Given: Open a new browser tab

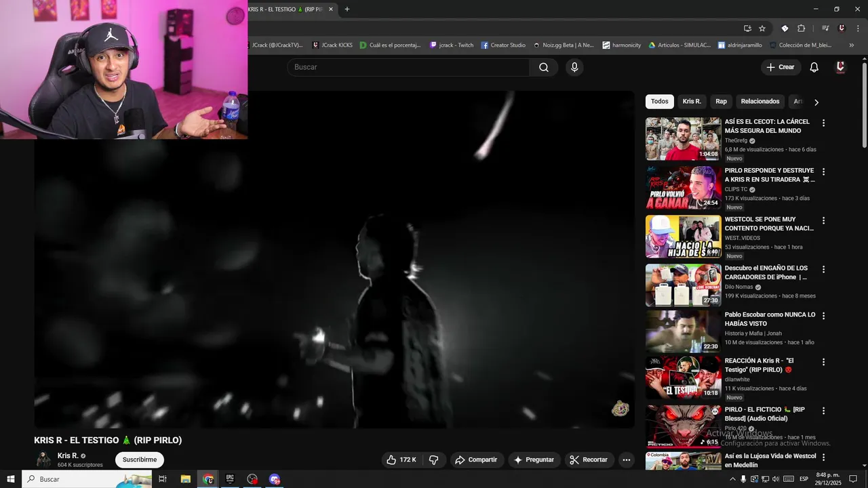Looking at the screenshot, I should (347, 9).
